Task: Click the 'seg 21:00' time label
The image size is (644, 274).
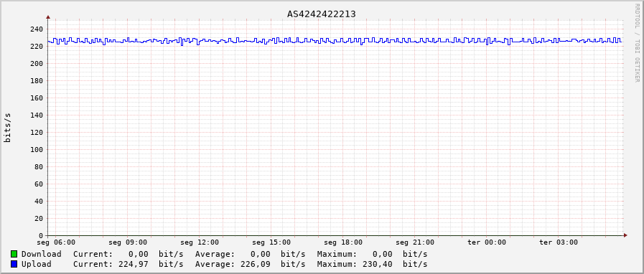Action: tap(415, 242)
